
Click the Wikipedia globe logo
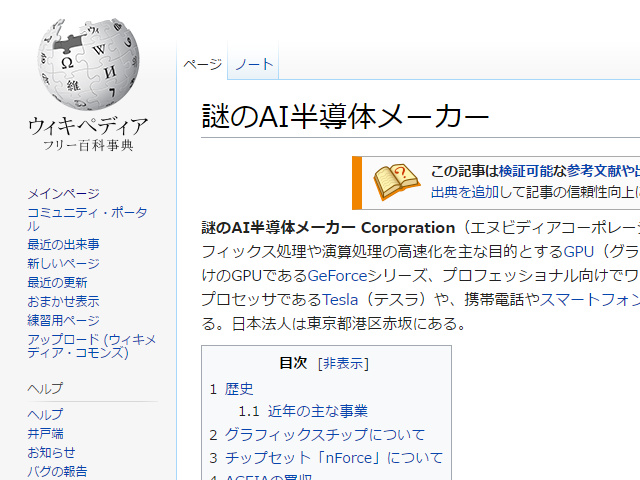pyautogui.click(x=88, y=64)
